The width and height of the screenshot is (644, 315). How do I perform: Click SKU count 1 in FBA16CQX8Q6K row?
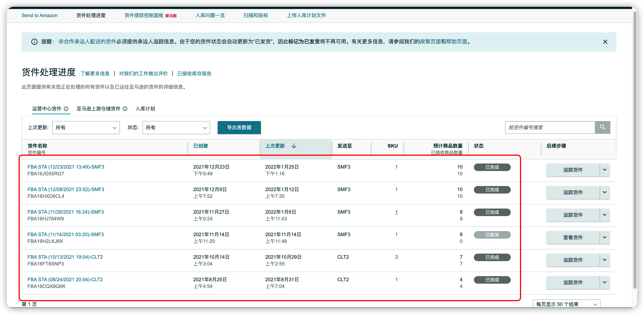(x=396, y=279)
